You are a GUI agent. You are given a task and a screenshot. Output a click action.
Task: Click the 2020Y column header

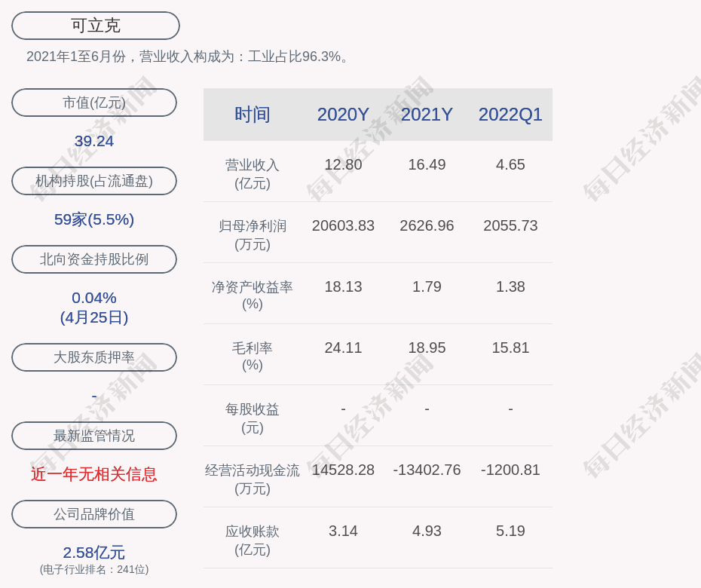tap(343, 115)
